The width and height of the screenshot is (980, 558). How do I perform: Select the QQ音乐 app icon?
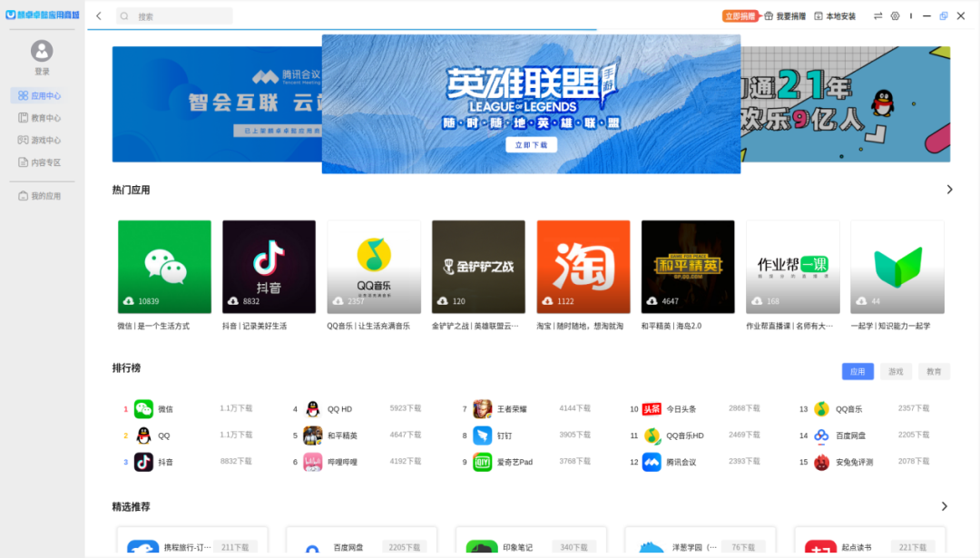[373, 265]
